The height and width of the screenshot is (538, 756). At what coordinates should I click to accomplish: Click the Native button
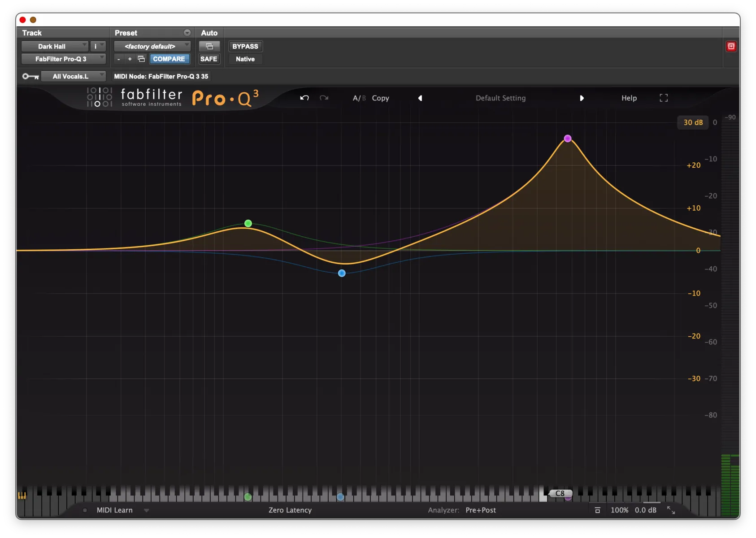coord(245,59)
